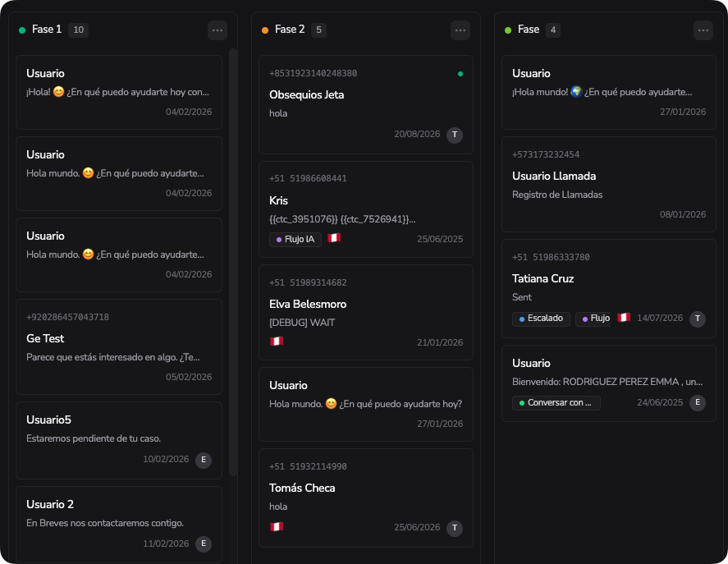Click the Parece que estás interesado message

112,357
